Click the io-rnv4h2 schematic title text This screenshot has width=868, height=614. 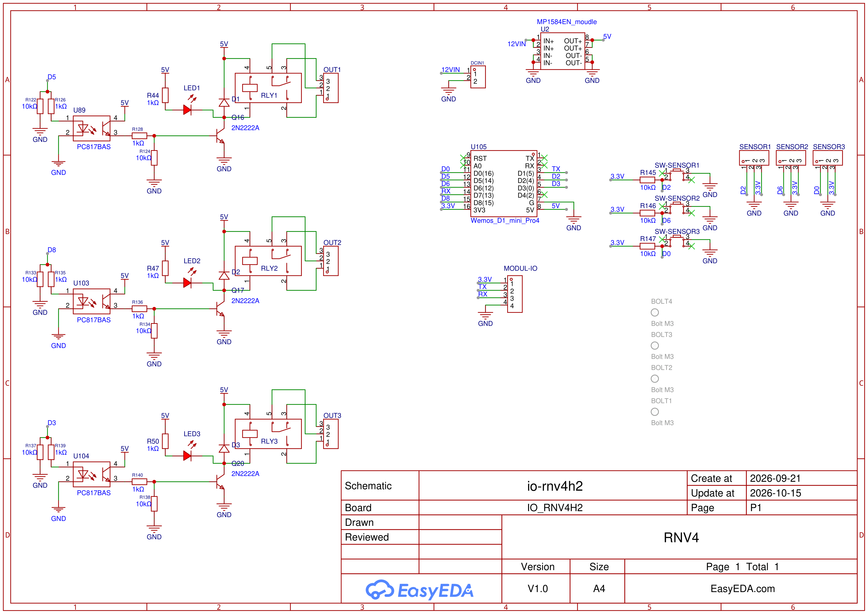(x=555, y=486)
